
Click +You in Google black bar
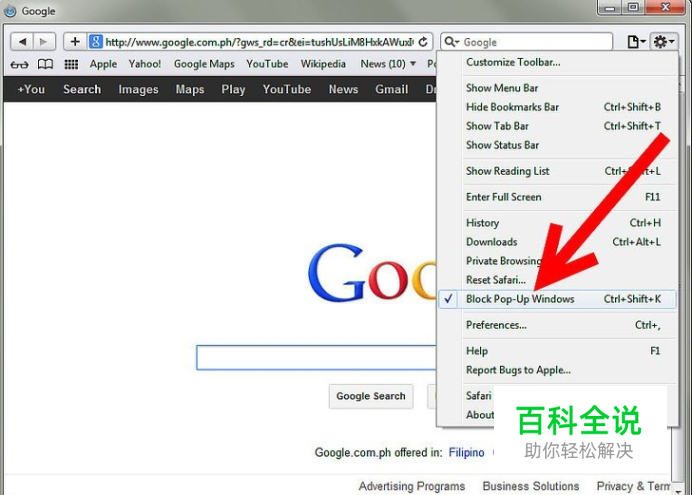tap(31, 89)
